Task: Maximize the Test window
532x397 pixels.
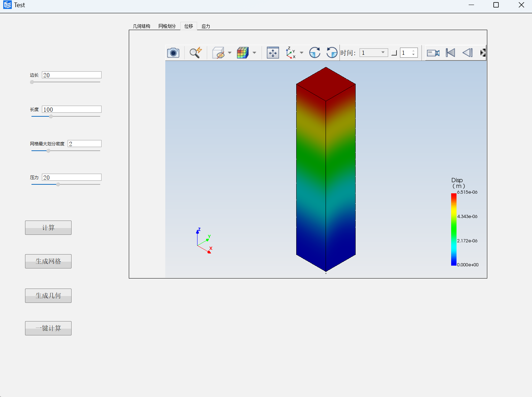Action: click(x=496, y=5)
